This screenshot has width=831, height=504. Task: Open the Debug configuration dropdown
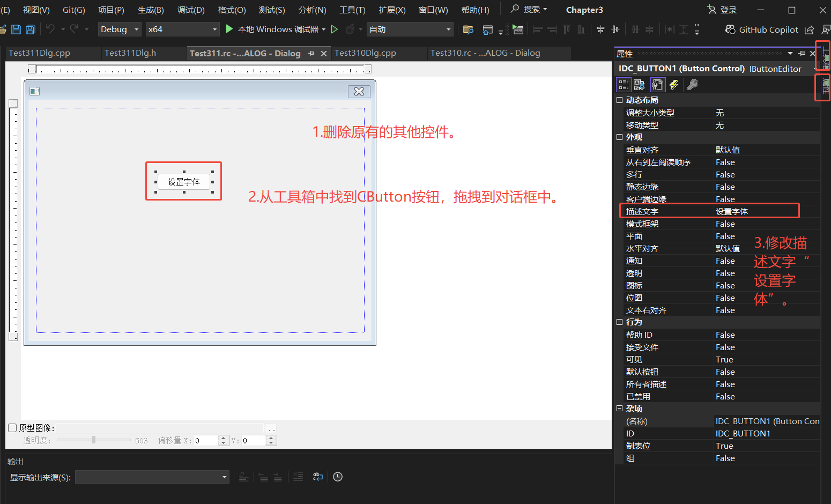[x=118, y=29]
